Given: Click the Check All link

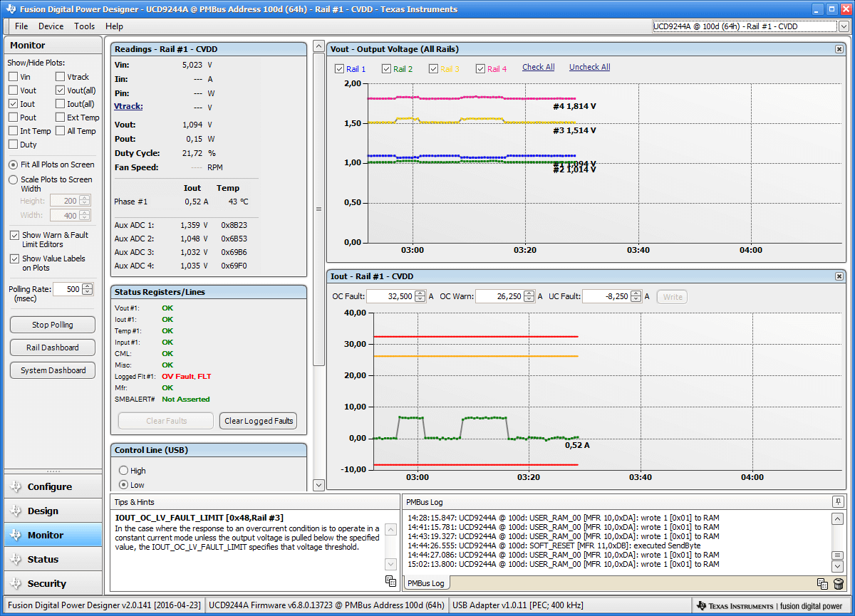Looking at the screenshot, I should (x=538, y=67).
